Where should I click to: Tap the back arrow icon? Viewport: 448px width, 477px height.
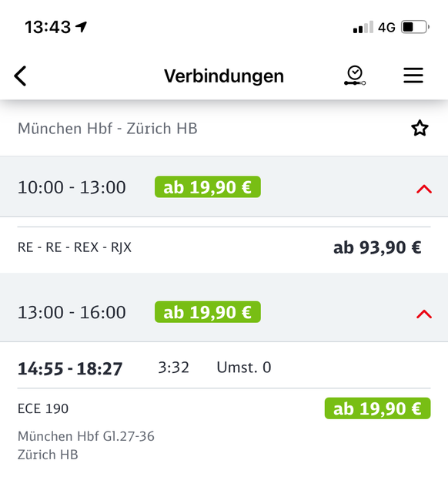click(x=20, y=76)
